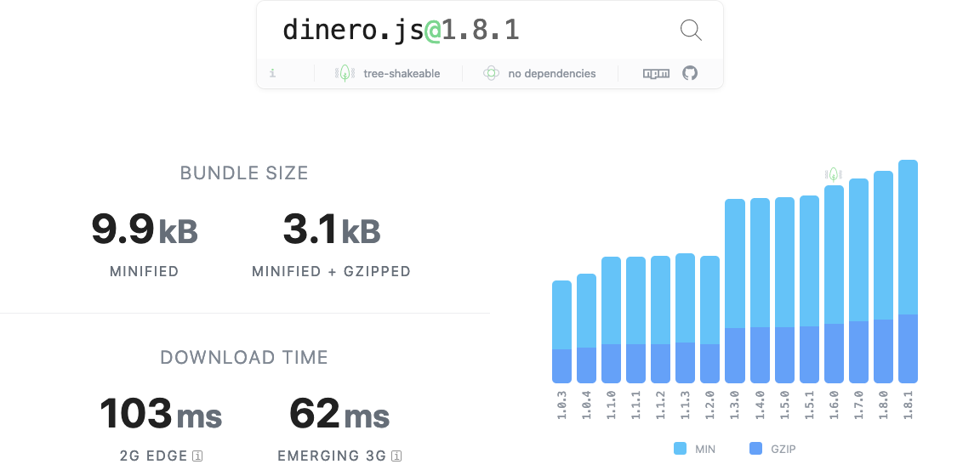This screenshot has width=980, height=470.
Task: Open the GitHub repository icon
Action: coord(689,73)
